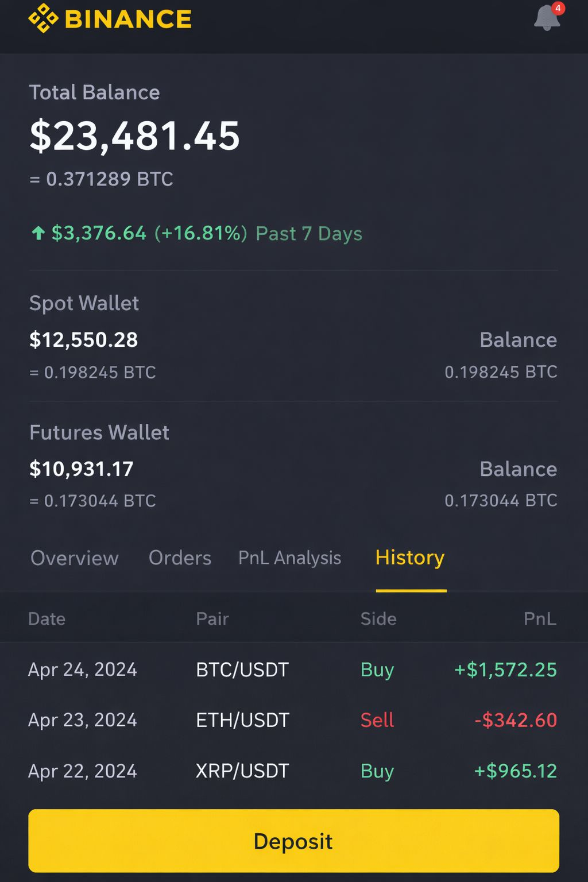Viewport: 588px width, 882px height.
Task: Tap the BINANCE wordmark text
Action: coord(128,19)
